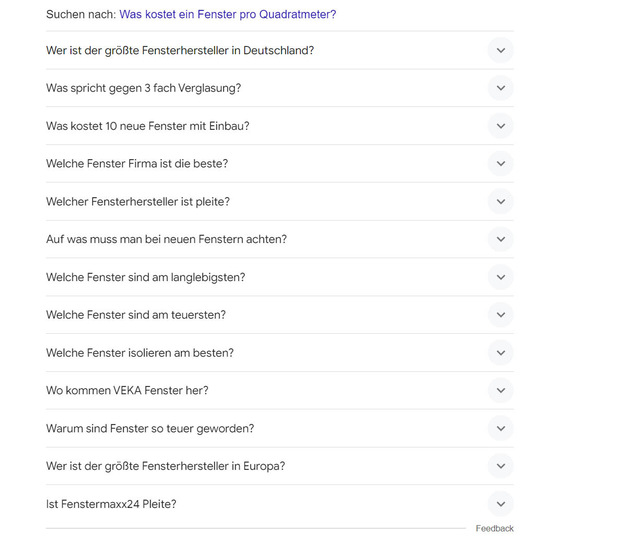Click text 'Warum sind Fenster so teuer geworden?'
The width and height of the screenshot is (628, 546).
150,429
